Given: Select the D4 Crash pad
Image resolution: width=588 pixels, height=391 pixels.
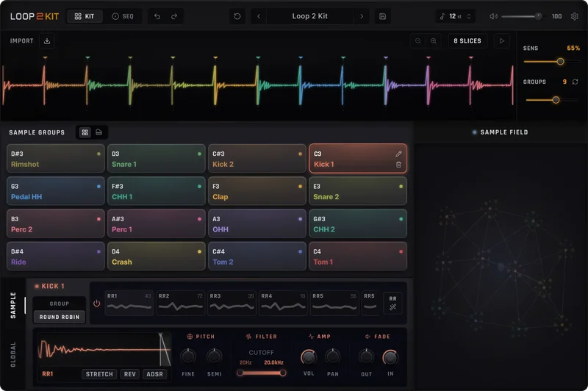Looking at the screenshot, I should coord(157,257).
